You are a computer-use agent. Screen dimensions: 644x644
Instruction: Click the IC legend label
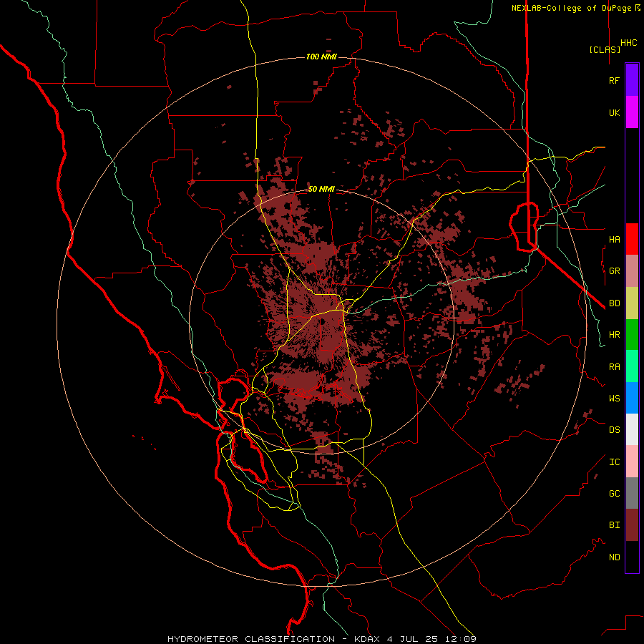point(614,462)
